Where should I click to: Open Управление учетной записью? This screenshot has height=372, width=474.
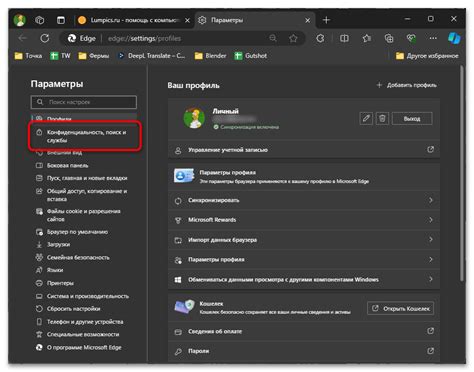click(x=304, y=150)
